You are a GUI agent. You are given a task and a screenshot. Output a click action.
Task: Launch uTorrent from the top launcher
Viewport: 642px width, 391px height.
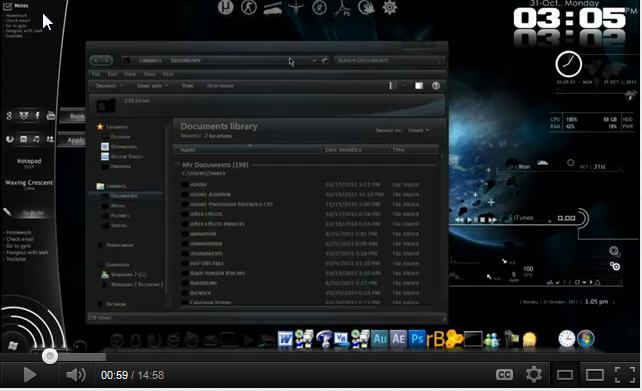(x=226, y=7)
